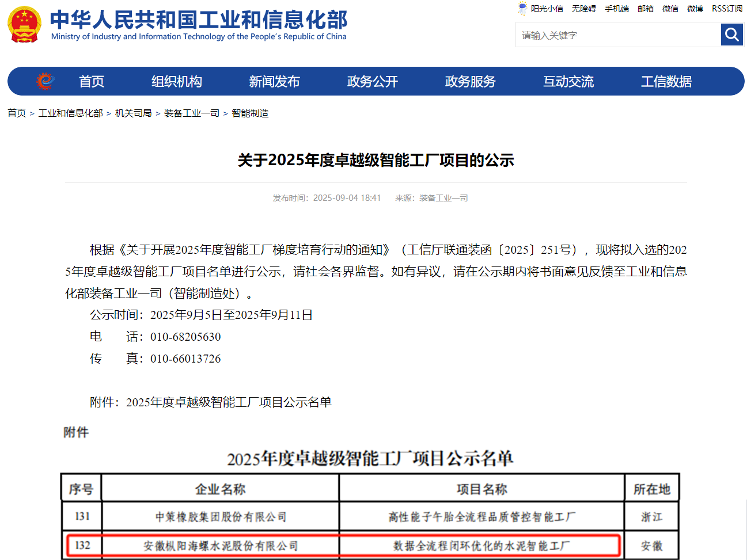Click the national emblem logo
The height and width of the screenshot is (560, 747).
pos(24,25)
